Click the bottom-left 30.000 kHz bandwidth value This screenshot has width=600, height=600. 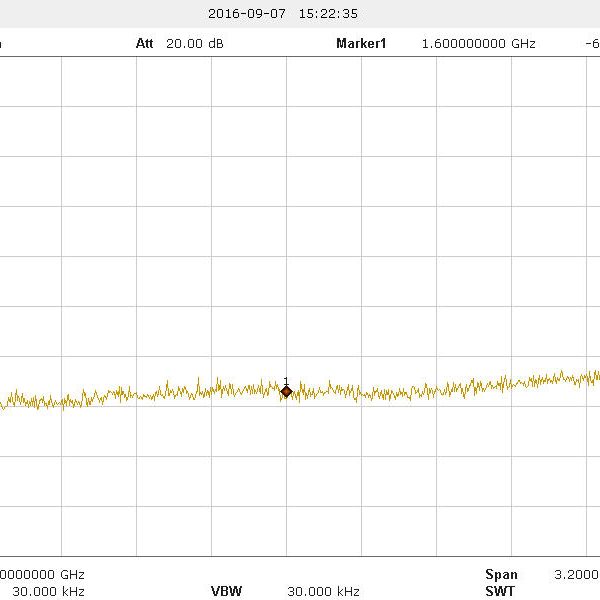pyautogui.click(x=42, y=592)
